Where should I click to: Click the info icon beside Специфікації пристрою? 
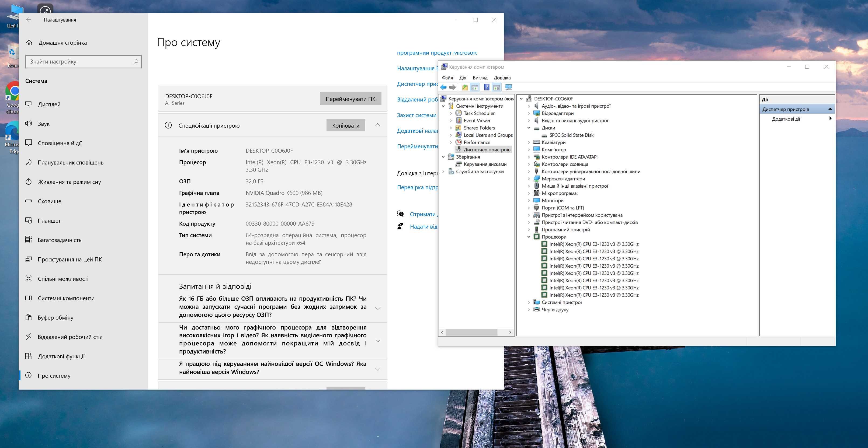point(168,125)
